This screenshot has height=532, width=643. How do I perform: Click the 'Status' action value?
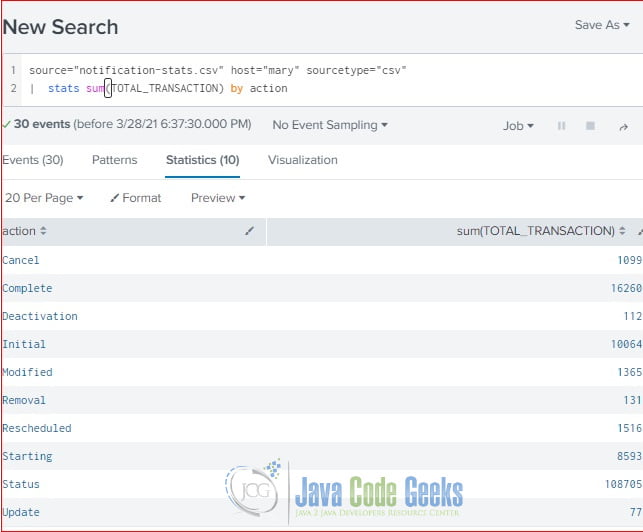[x=21, y=484]
